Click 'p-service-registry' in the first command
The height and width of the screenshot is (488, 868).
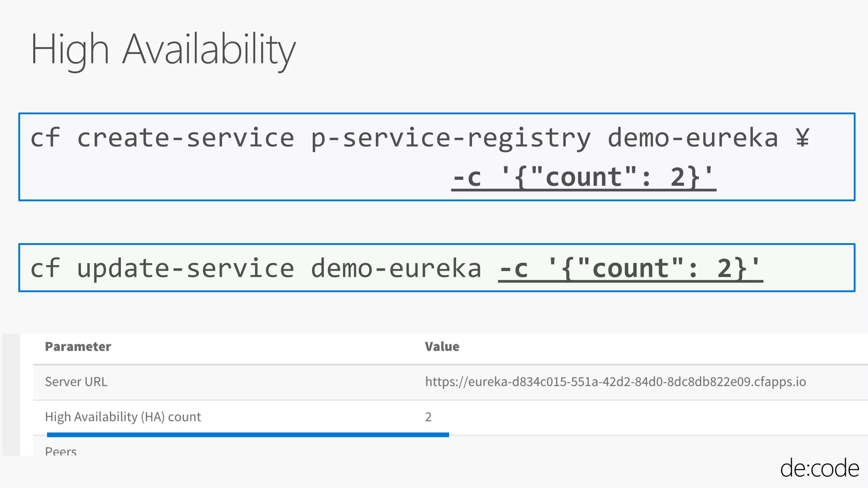tap(451, 138)
